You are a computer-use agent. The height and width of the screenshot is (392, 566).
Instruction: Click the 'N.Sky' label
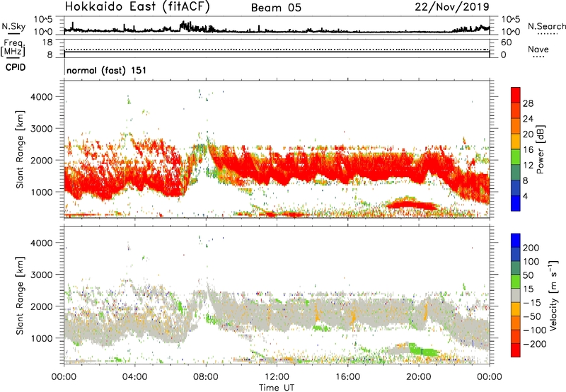click(x=13, y=27)
